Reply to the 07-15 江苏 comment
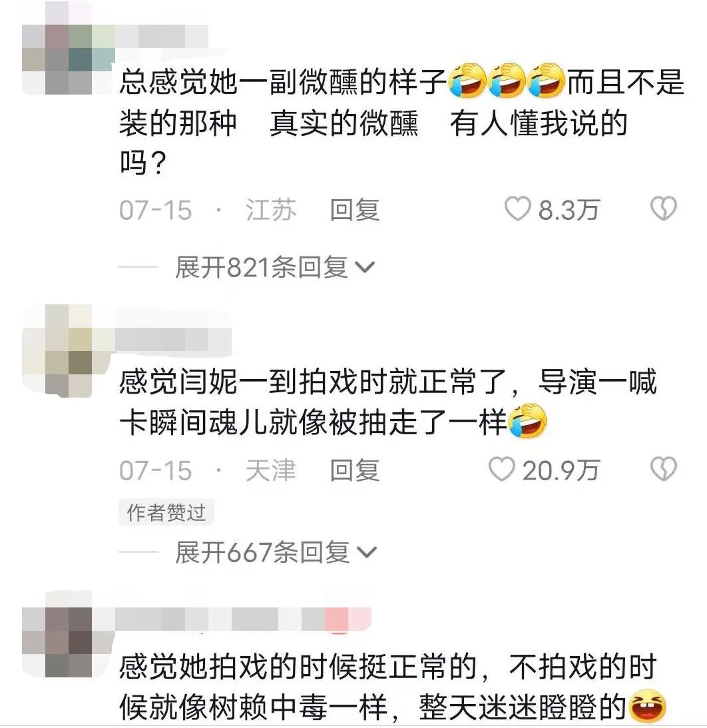The width and height of the screenshot is (707, 728). click(355, 209)
